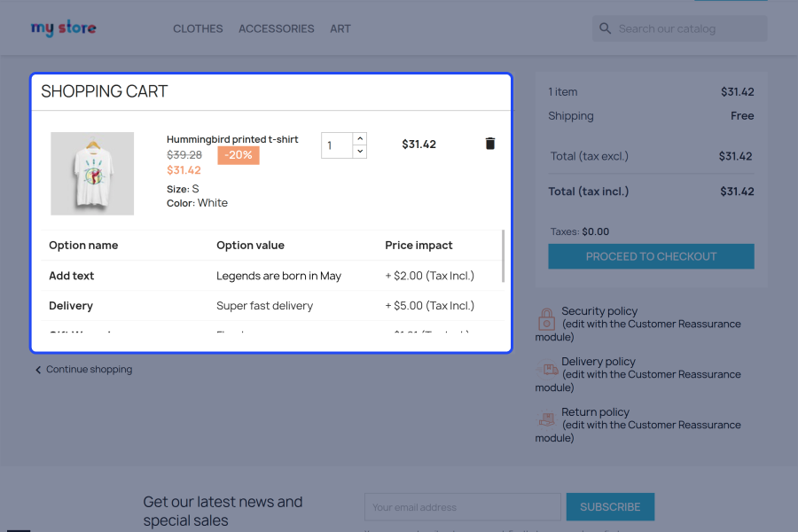Screen dimensions: 798x532
Task: Click the Subscribe button
Action: tap(610, 506)
